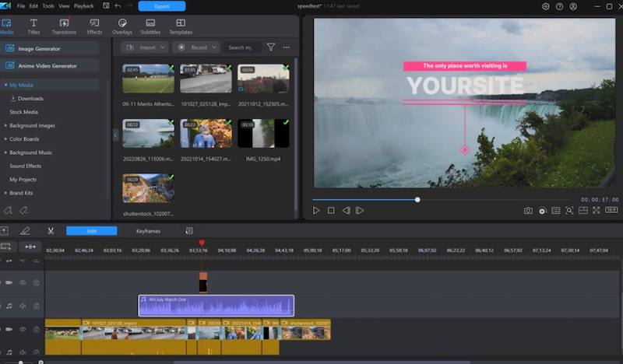Open the user account icon
The width and height of the screenshot is (623, 364).
click(x=573, y=6)
